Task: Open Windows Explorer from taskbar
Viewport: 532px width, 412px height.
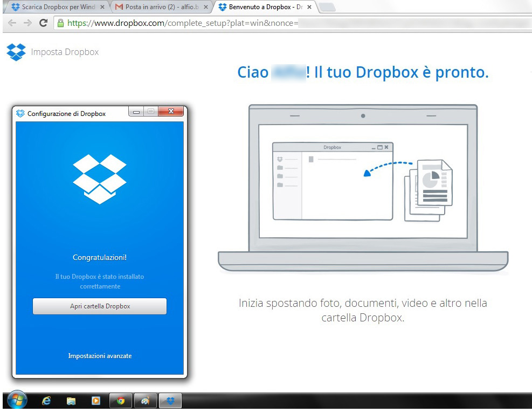Action: click(x=71, y=401)
